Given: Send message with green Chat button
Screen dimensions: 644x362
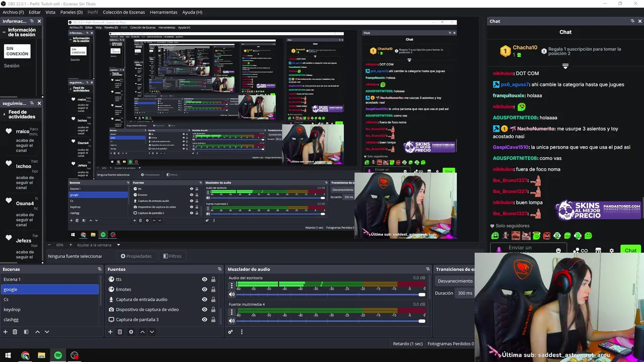Looking at the screenshot, I should click(630, 250).
